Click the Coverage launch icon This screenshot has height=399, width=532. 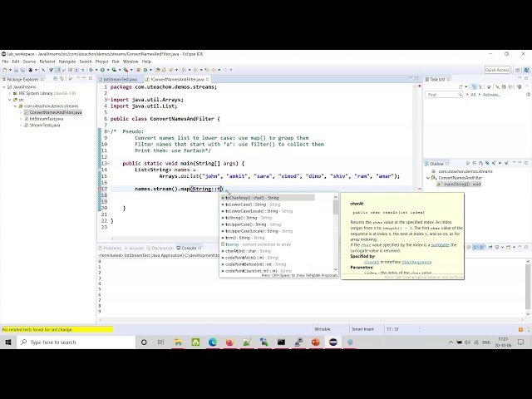114,70
